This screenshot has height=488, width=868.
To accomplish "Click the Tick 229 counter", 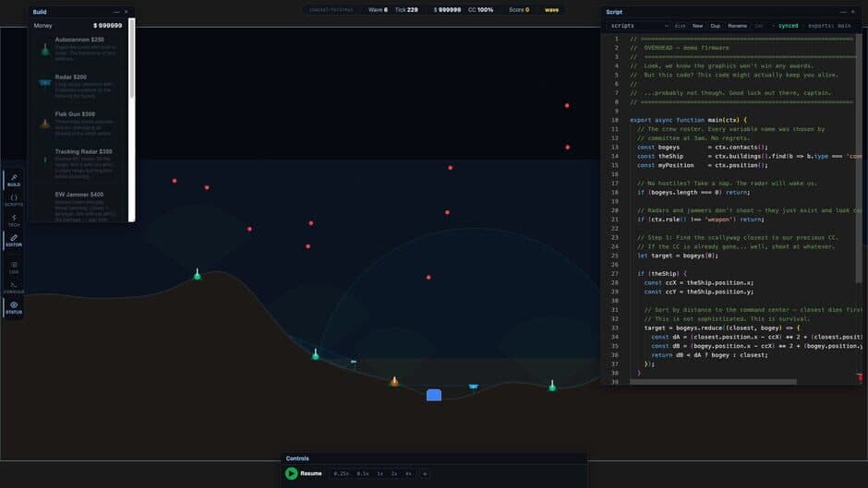I will 406,10.
